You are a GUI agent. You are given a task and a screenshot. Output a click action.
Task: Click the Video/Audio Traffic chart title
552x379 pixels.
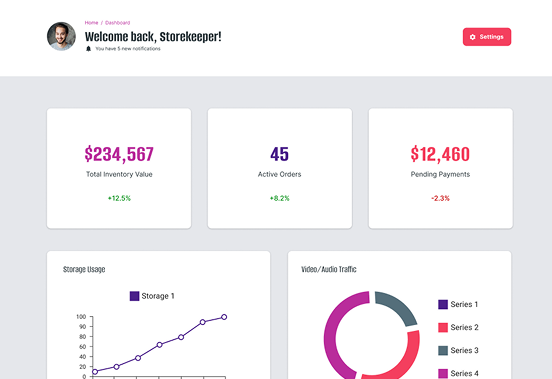click(x=328, y=269)
